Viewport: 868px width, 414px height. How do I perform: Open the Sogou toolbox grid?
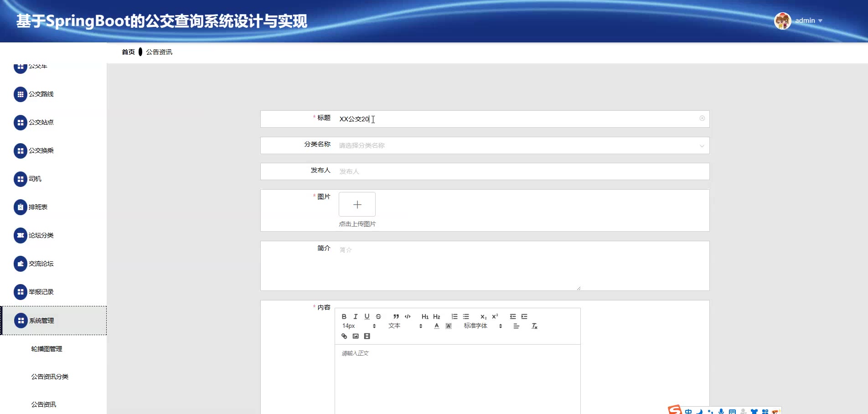coord(765,412)
